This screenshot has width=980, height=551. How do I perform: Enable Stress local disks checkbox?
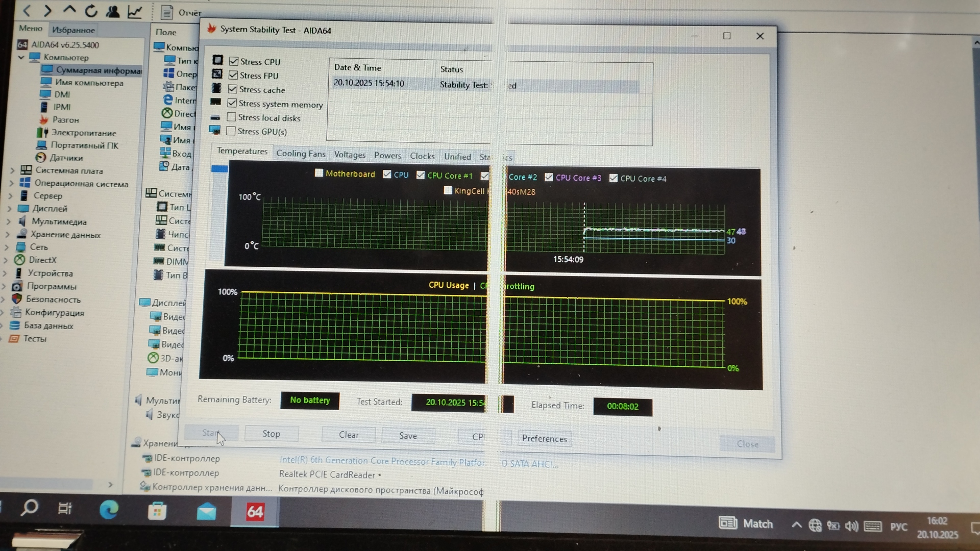(x=232, y=117)
